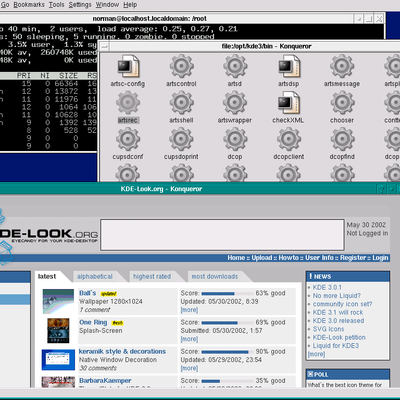Click the 1 comment text under Ball's
Viewport: 400px width, 400px height.
[95, 310]
